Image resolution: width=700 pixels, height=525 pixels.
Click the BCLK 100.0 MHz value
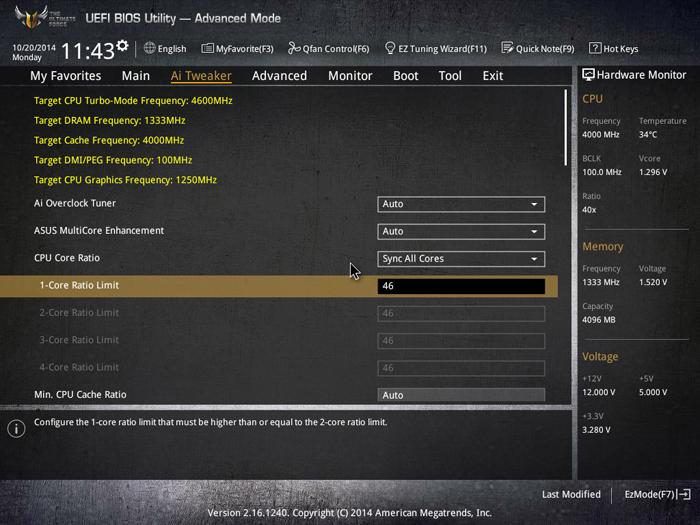(x=601, y=172)
